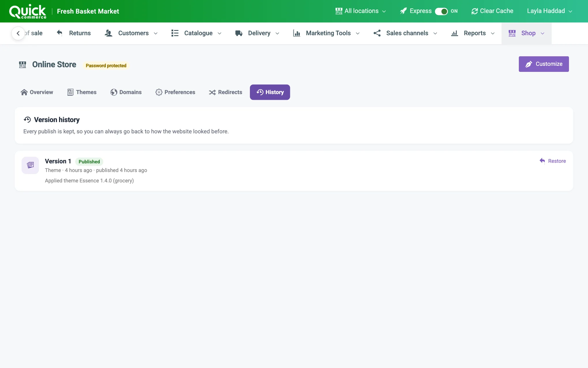588x368 pixels.
Task: Expand the Customers menu chevron
Action: pyautogui.click(x=156, y=33)
